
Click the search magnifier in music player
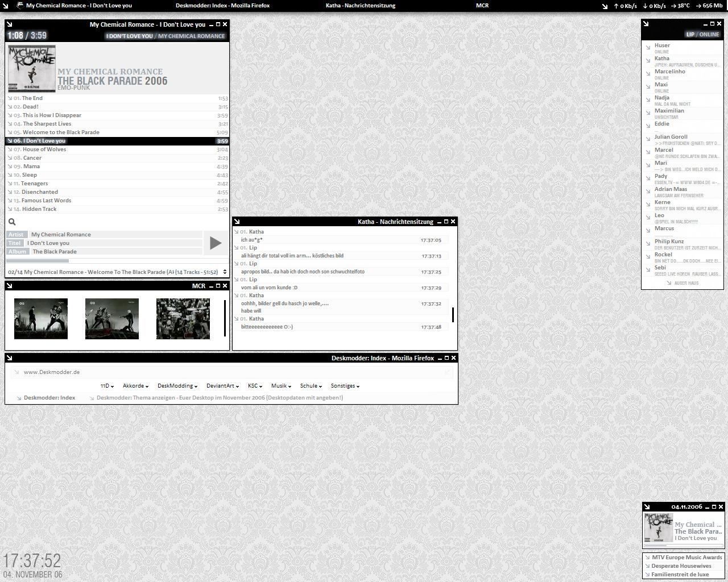(12, 222)
